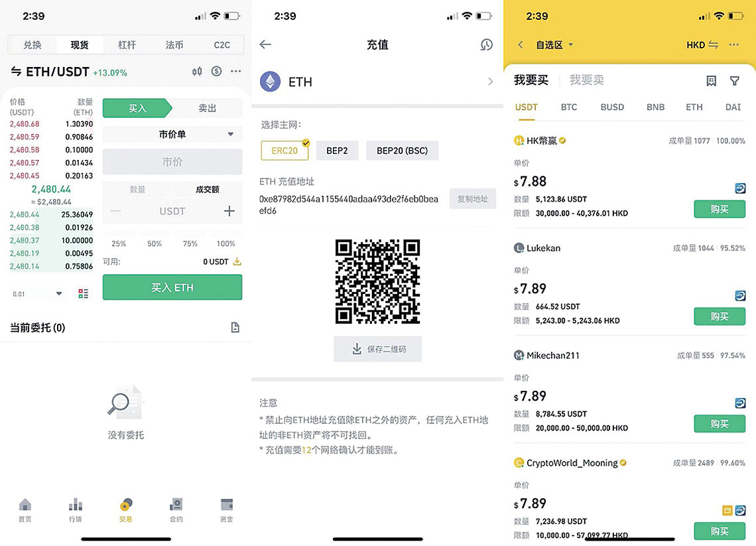Open the 自选区 dropdown

point(554,45)
